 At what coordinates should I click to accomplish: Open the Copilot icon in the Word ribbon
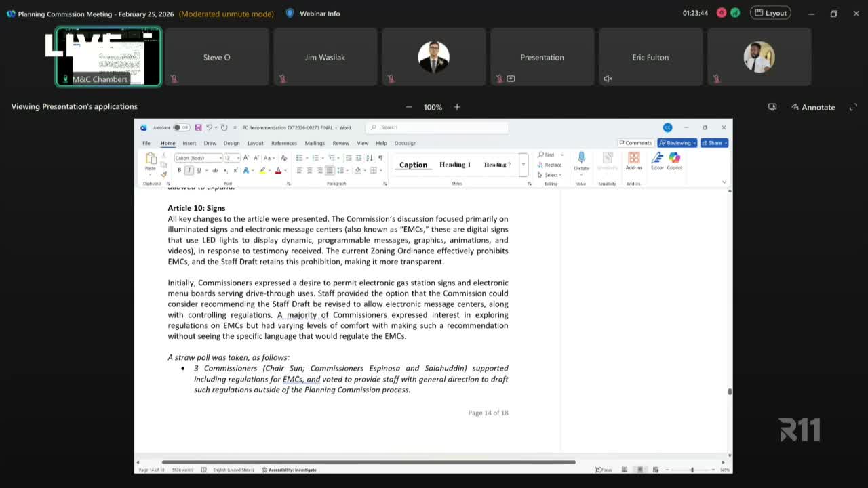point(674,159)
